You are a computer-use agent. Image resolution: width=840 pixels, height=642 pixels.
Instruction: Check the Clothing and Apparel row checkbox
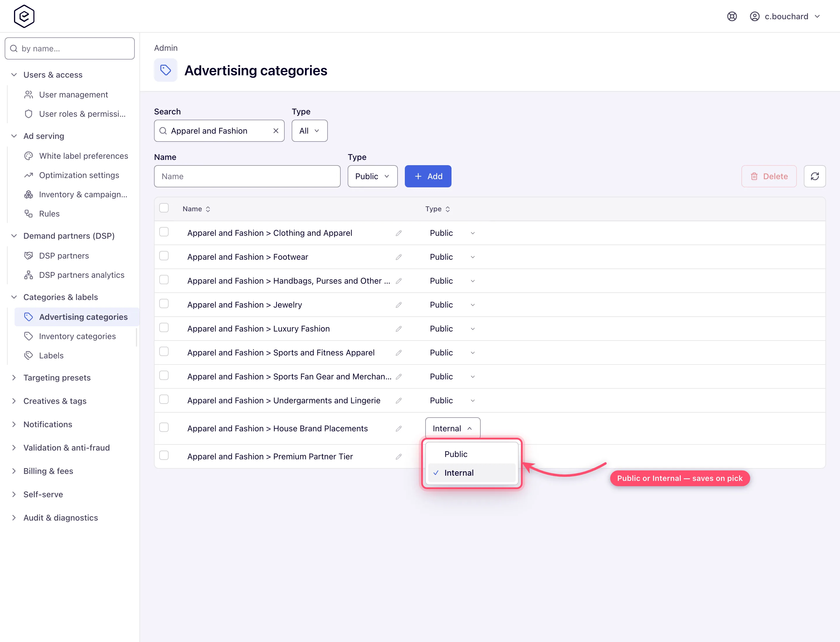pos(164,232)
